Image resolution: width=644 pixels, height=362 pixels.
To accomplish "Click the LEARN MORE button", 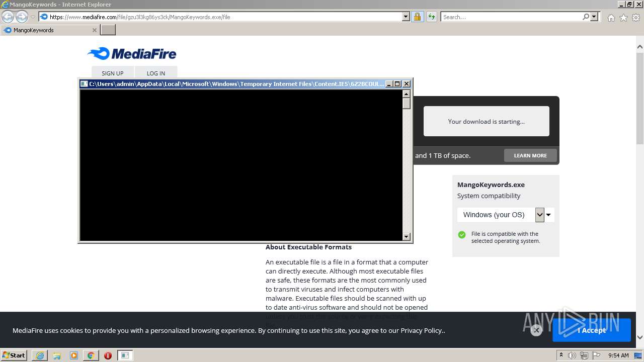I will click(530, 155).
